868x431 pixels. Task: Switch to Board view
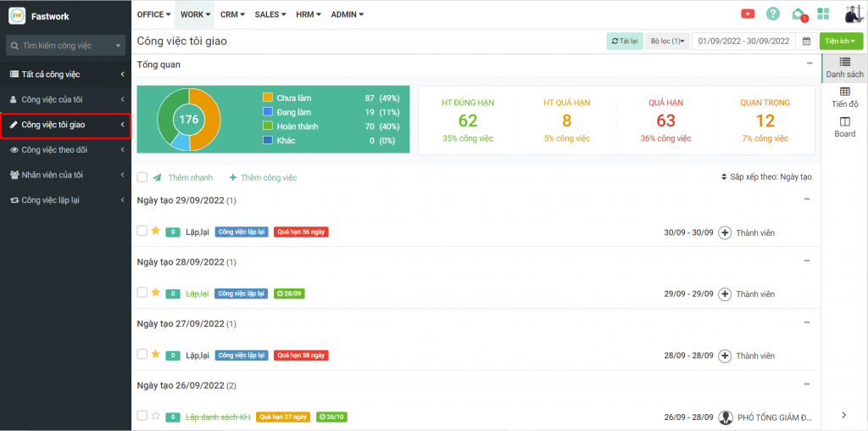844,126
